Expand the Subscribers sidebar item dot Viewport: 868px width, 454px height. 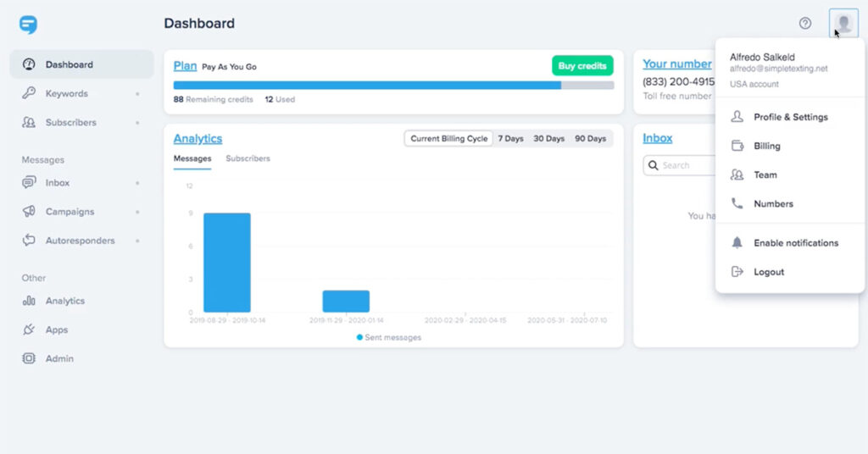[137, 123]
